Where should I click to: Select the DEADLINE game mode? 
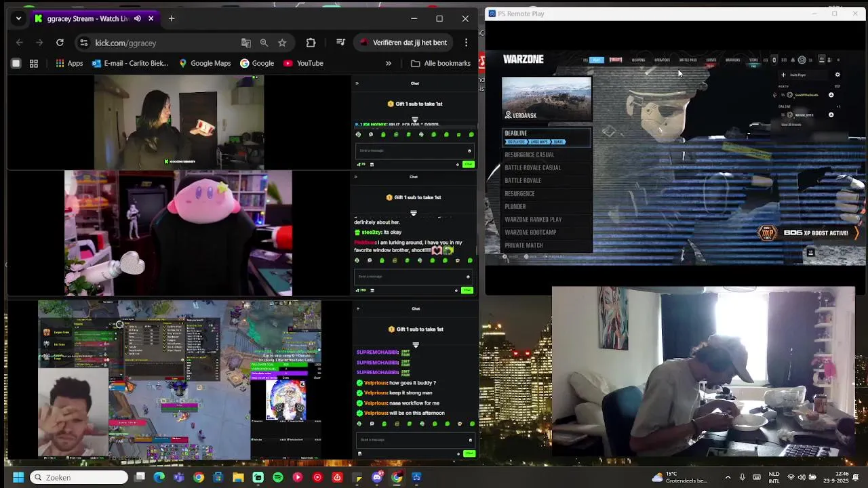(547, 137)
